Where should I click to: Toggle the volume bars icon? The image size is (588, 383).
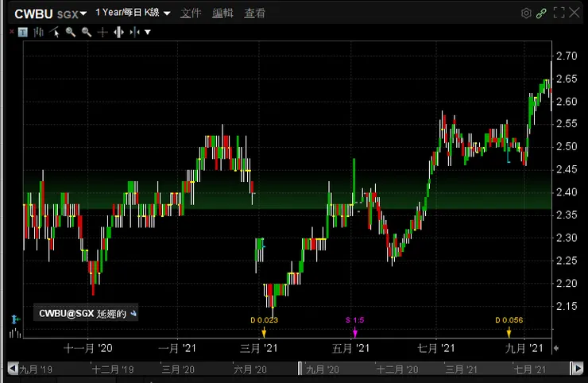pos(15,333)
